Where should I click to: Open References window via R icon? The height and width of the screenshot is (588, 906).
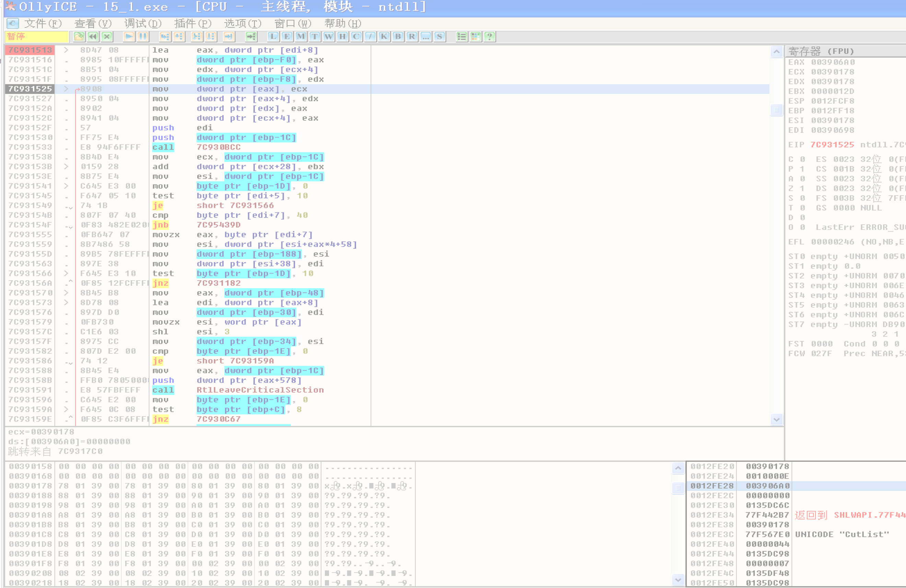[412, 37]
